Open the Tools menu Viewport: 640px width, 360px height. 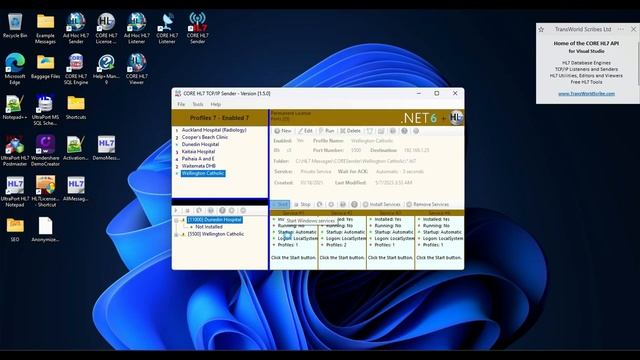point(198,104)
